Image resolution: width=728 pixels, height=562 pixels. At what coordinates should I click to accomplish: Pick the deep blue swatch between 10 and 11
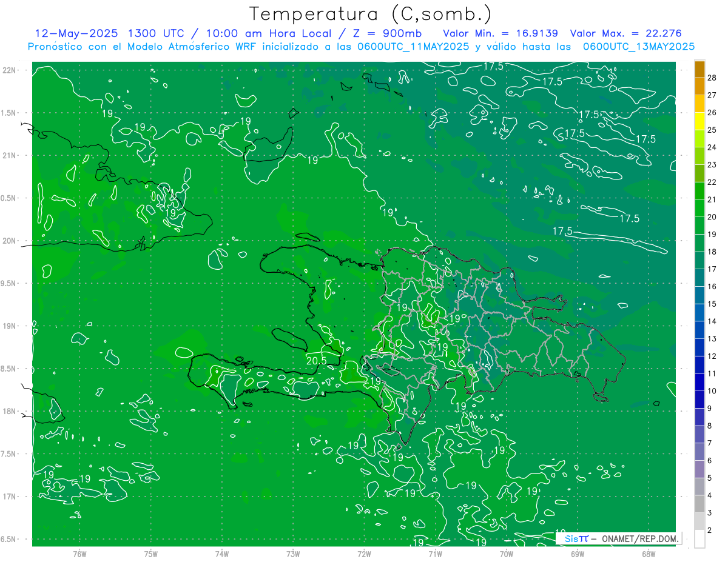tap(700, 382)
